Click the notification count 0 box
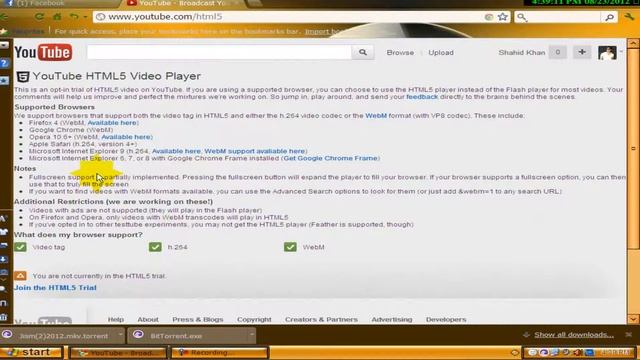Viewport: 640px width, 360px height. point(558,52)
